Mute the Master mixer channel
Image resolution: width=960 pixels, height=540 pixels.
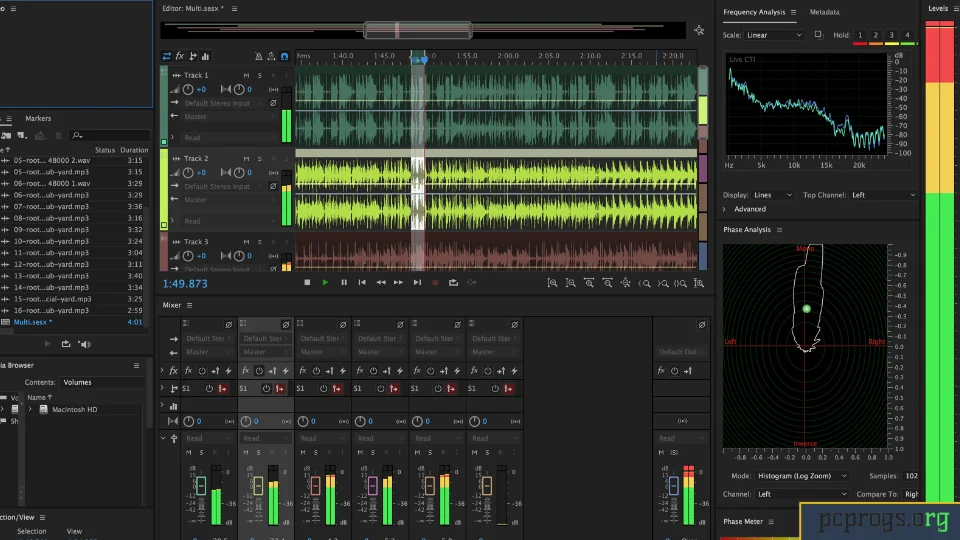(661, 452)
